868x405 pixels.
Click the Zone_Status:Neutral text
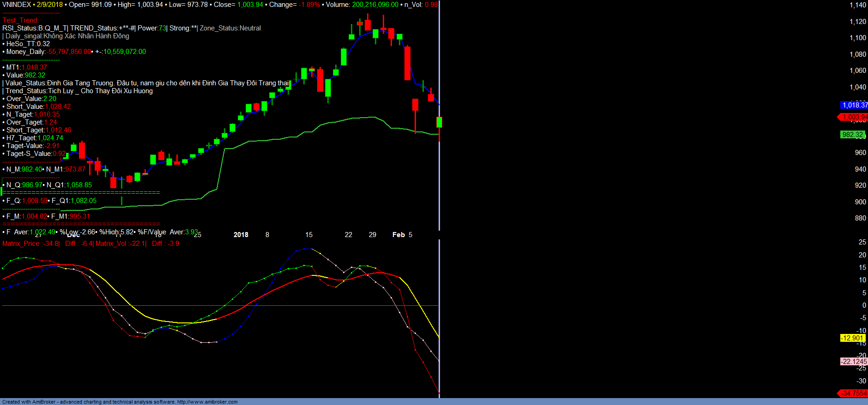click(230, 28)
